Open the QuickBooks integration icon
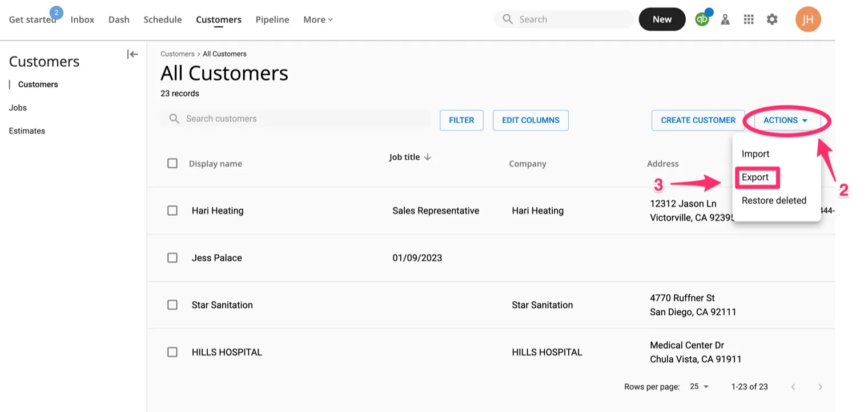 (x=702, y=19)
